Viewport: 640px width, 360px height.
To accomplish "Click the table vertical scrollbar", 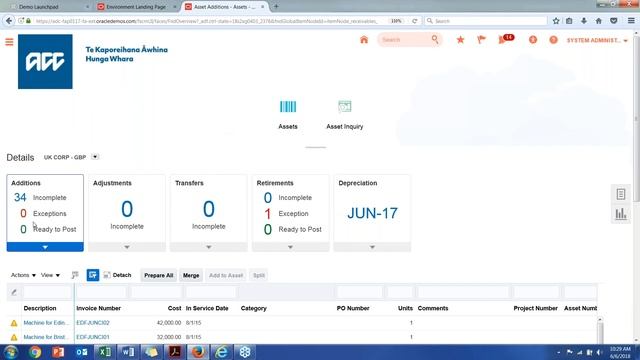I will [600, 331].
